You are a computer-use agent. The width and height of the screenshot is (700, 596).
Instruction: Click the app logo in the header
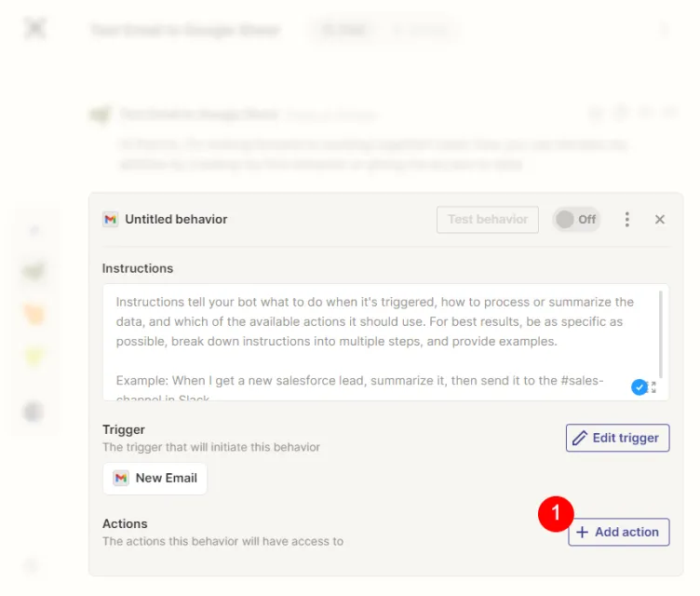tap(34, 29)
